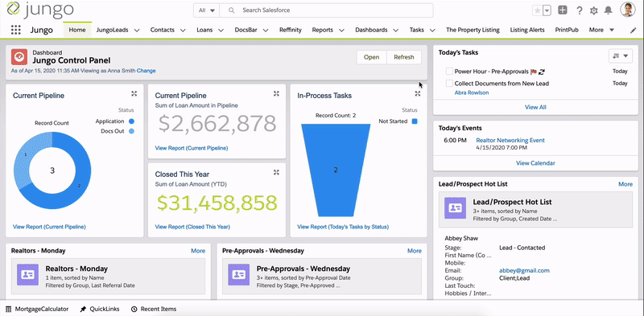Click the global actions plus icon
The width and height of the screenshot is (644, 316).
coord(563,10)
